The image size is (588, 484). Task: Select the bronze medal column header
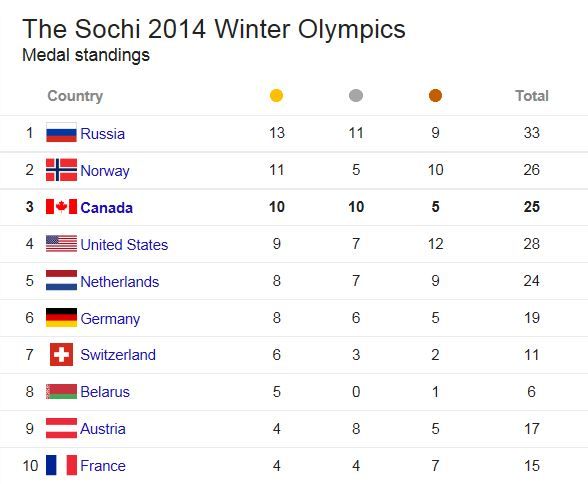[x=435, y=96]
